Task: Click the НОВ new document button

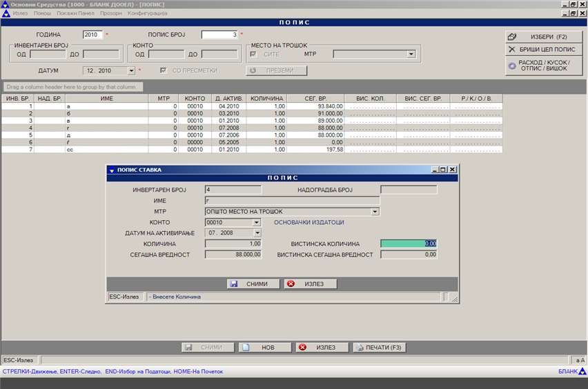Action: (x=265, y=348)
